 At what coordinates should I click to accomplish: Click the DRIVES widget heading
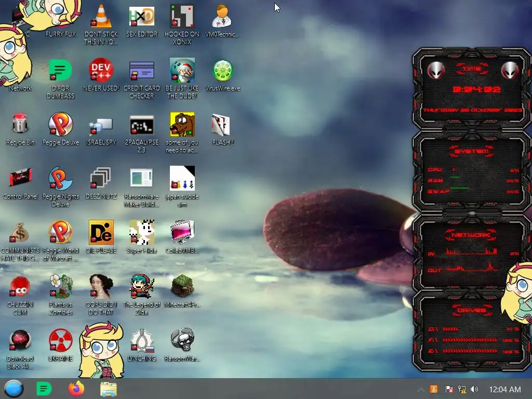tap(471, 310)
